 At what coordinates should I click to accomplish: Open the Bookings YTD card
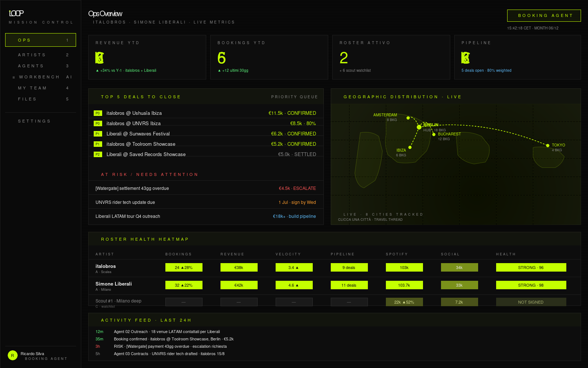(269, 57)
